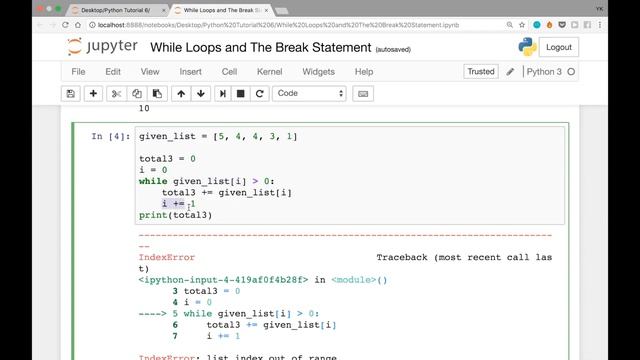Screen dimensions: 640x360
Task: Open the cell type Code dropdown
Action: (309, 93)
